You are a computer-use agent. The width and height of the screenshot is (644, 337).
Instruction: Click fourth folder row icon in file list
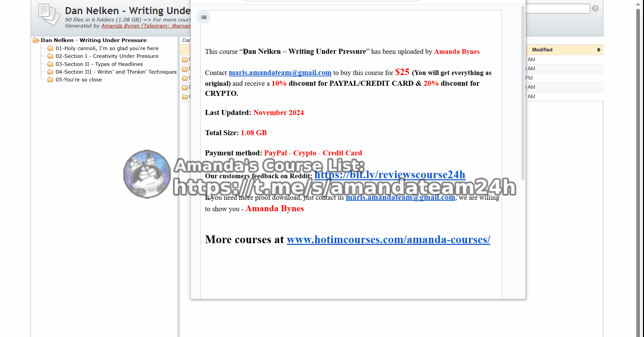point(185,87)
